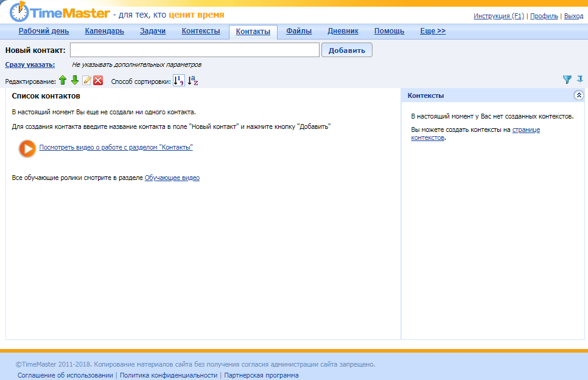Select the Контакты tab
588x380 pixels.
253,32
